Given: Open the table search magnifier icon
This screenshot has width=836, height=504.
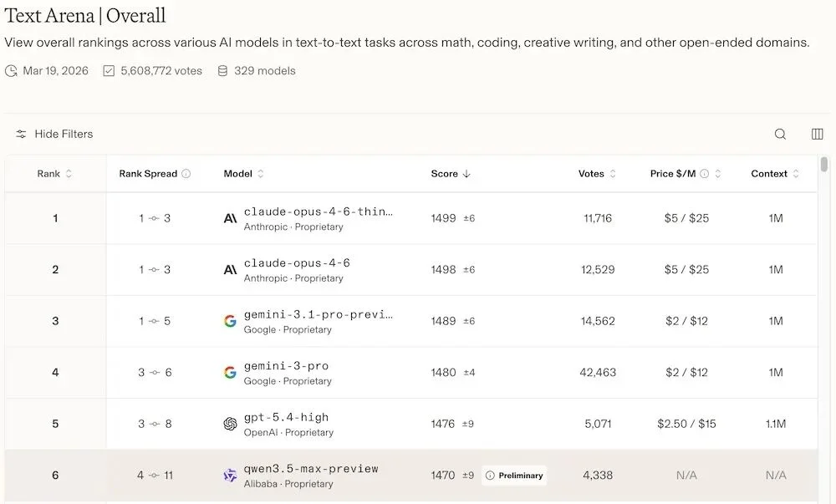Looking at the screenshot, I should pos(780,135).
